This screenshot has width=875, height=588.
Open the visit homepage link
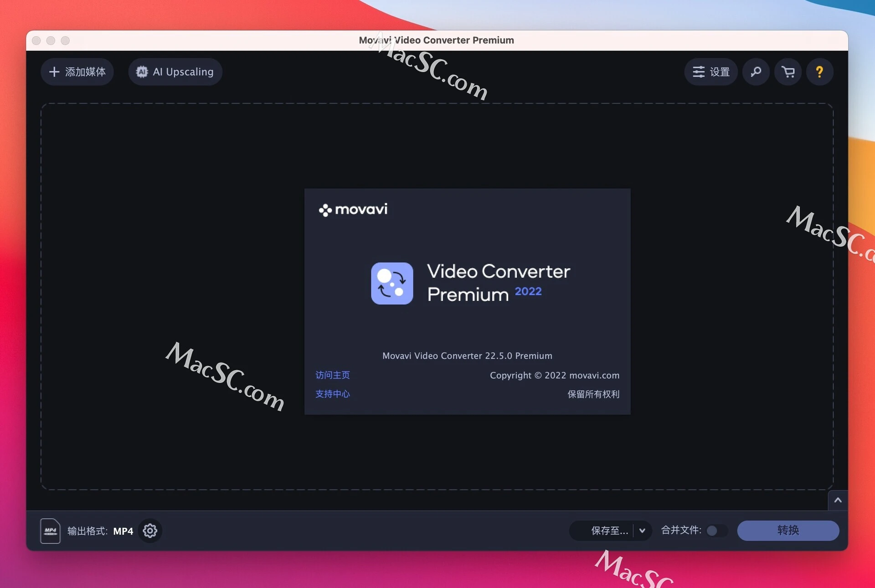pos(333,375)
